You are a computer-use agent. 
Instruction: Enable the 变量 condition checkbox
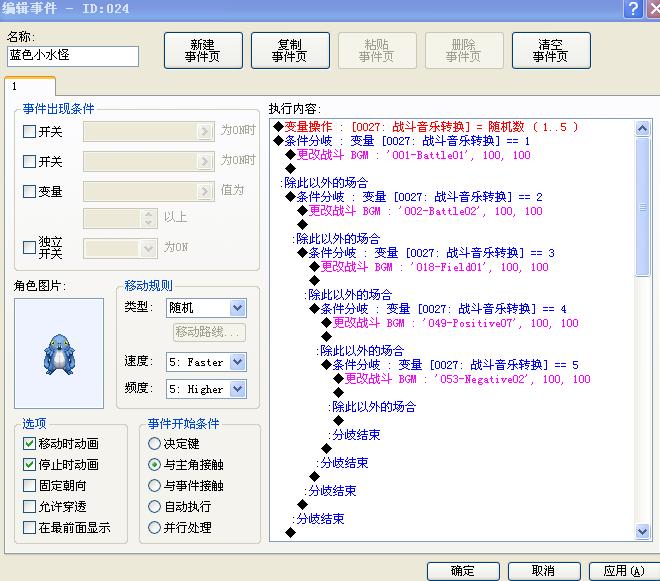[29, 191]
